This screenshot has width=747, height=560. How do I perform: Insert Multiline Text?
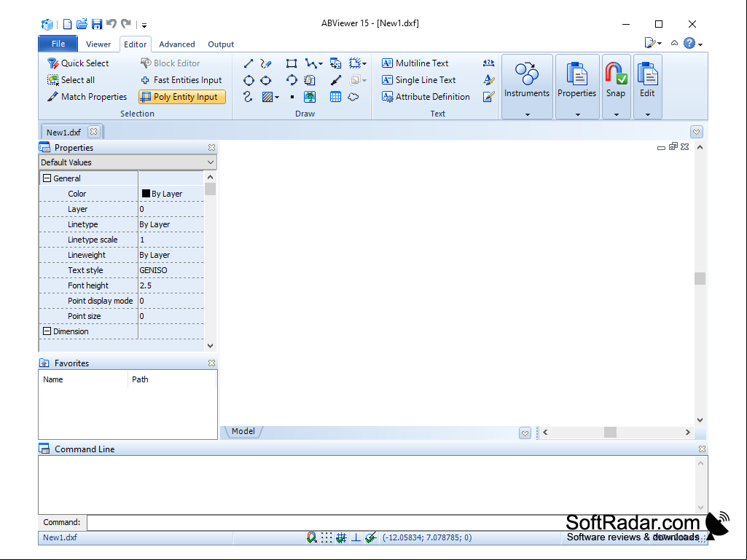point(415,63)
